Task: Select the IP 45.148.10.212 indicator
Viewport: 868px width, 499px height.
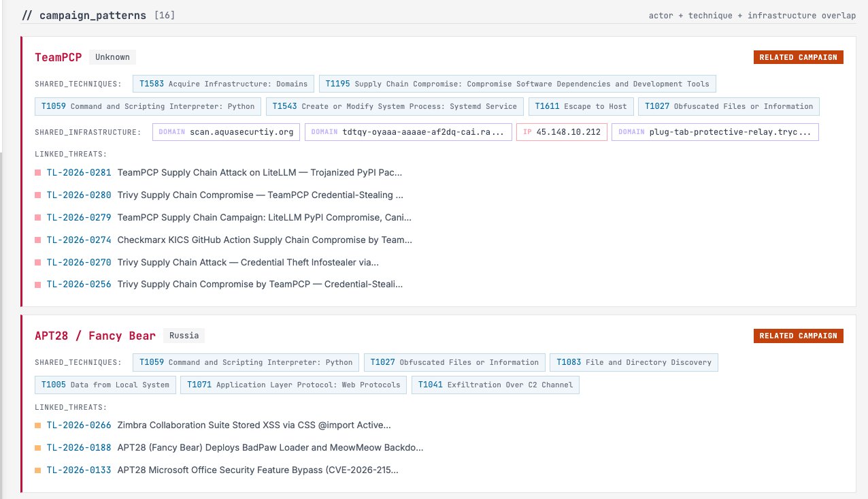Action: pos(561,132)
